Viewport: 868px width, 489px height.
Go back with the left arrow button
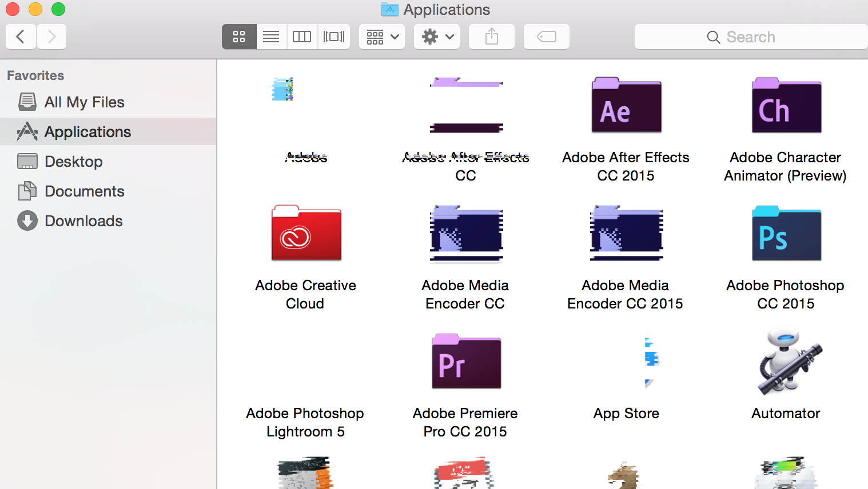(21, 37)
